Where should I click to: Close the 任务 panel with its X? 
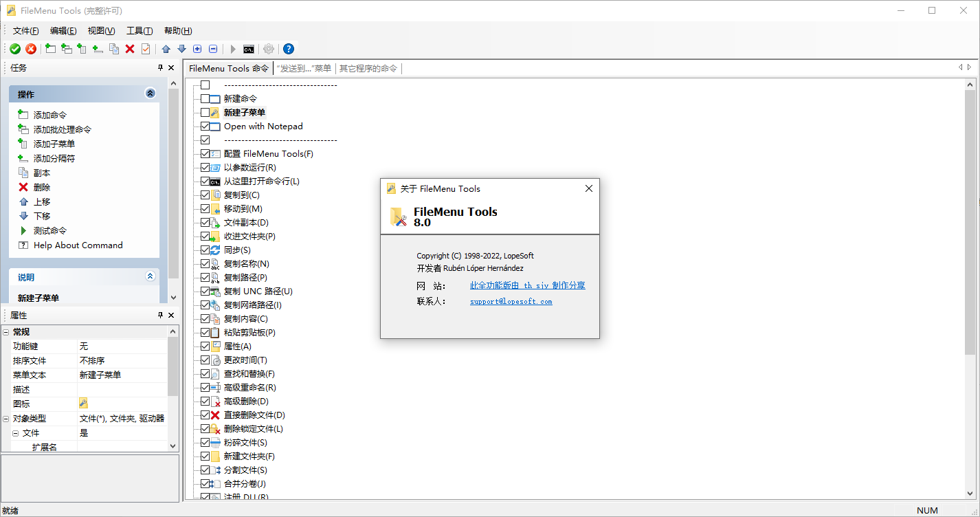(171, 67)
